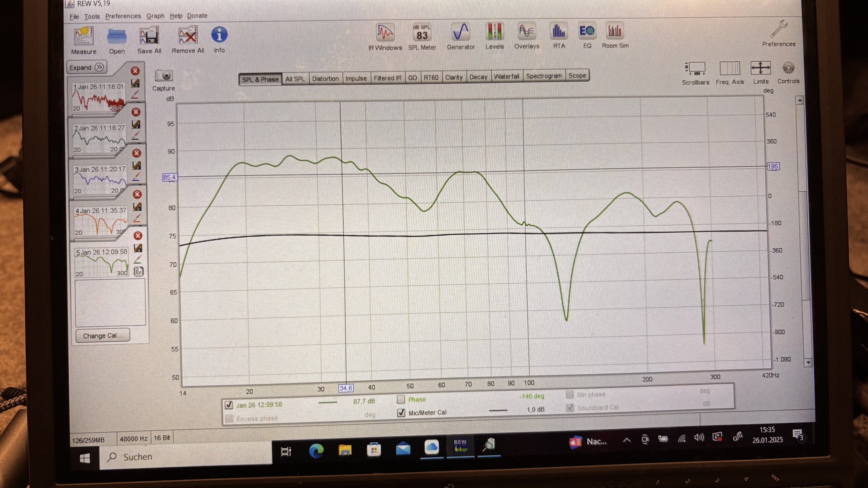Screen dimensions: 868x488
Task: Switch to the Waterfall tab
Action: coord(506,77)
